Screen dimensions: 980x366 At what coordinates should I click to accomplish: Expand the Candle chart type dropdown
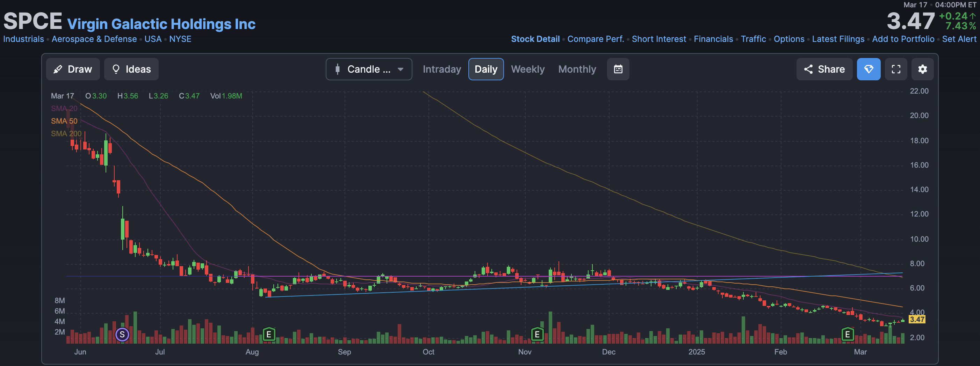(x=369, y=69)
